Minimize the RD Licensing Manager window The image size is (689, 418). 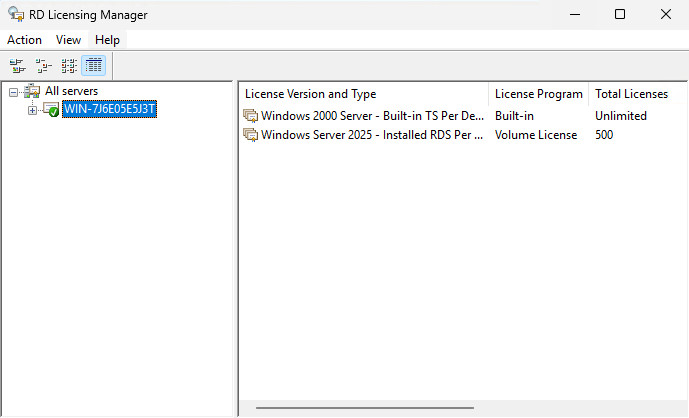tap(575, 15)
